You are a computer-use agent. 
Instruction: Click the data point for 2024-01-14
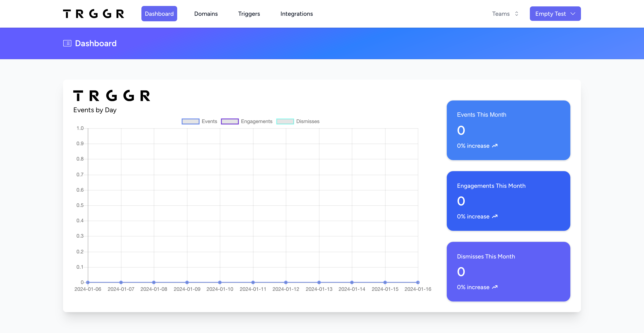(x=352, y=282)
